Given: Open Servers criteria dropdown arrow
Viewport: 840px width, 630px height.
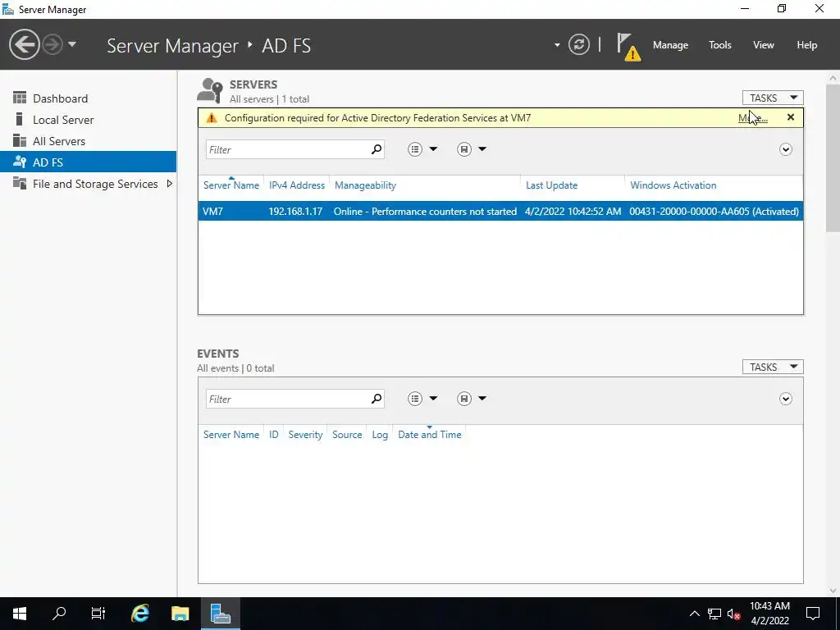Looking at the screenshot, I should tap(433, 149).
